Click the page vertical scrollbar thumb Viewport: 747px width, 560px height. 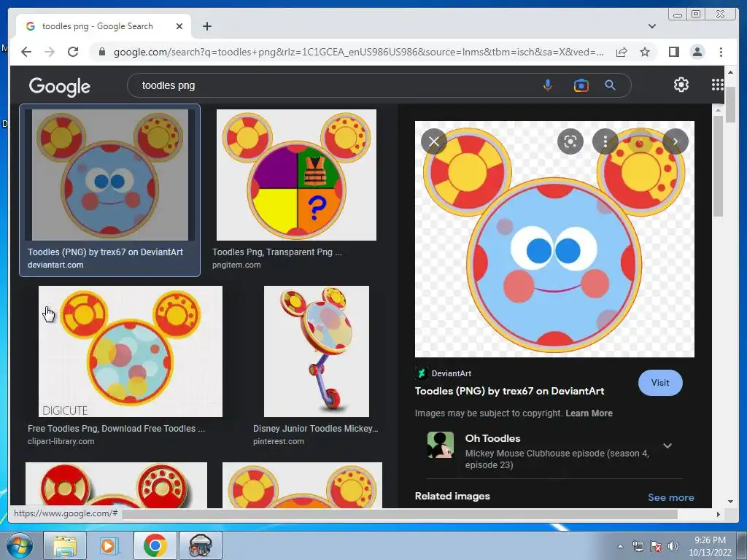point(730,105)
